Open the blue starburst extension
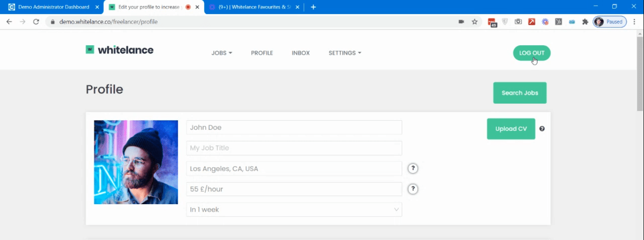 (545, 22)
